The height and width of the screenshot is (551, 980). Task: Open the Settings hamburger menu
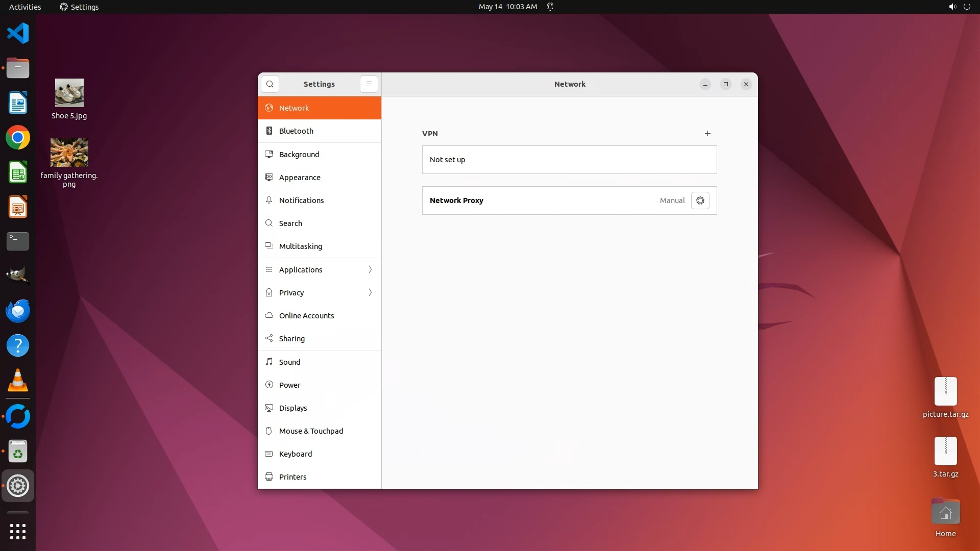click(369, 84)
